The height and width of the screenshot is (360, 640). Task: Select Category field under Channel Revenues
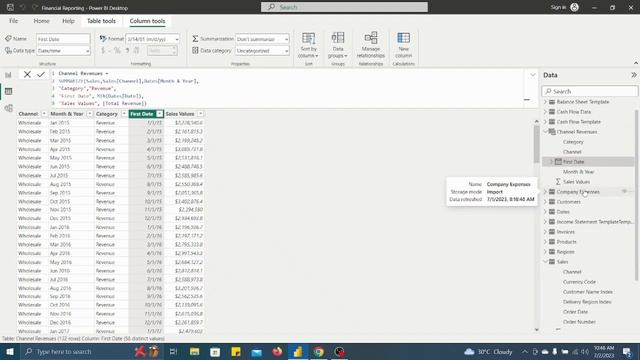[573, 142]
